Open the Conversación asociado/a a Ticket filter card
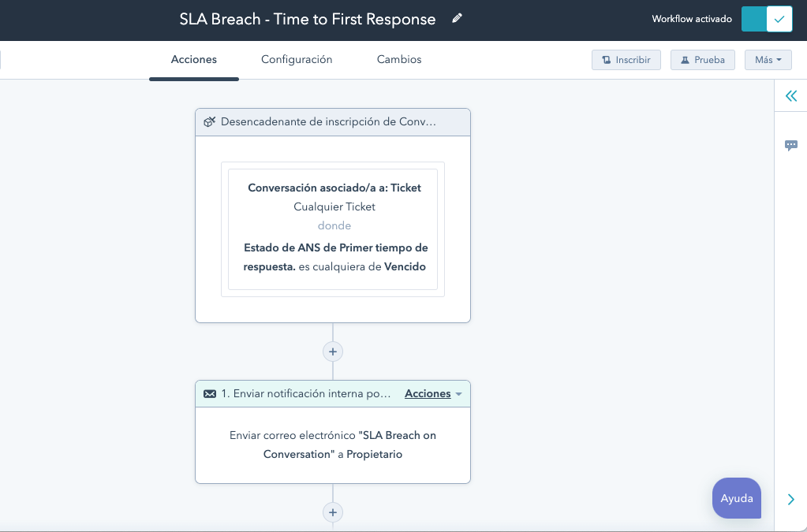This screenshot has width=807, height=532. (333, 229)
